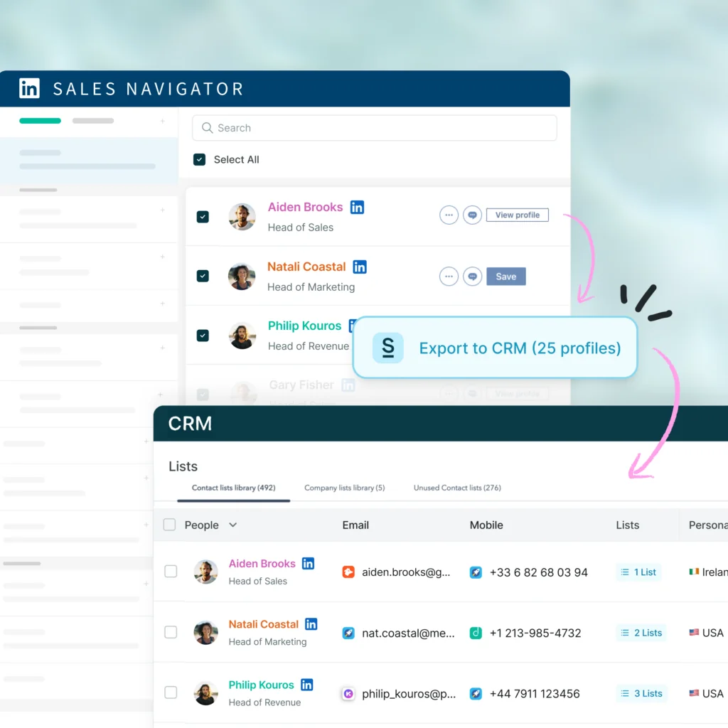Click Export to CRM (25 profiles) button

496,348
